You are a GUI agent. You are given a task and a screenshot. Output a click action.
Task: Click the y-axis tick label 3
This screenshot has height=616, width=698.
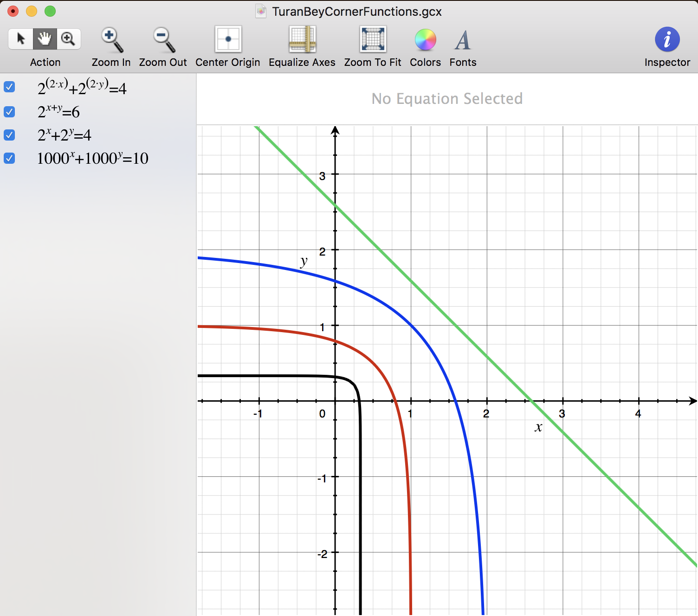tap(322, 176)
